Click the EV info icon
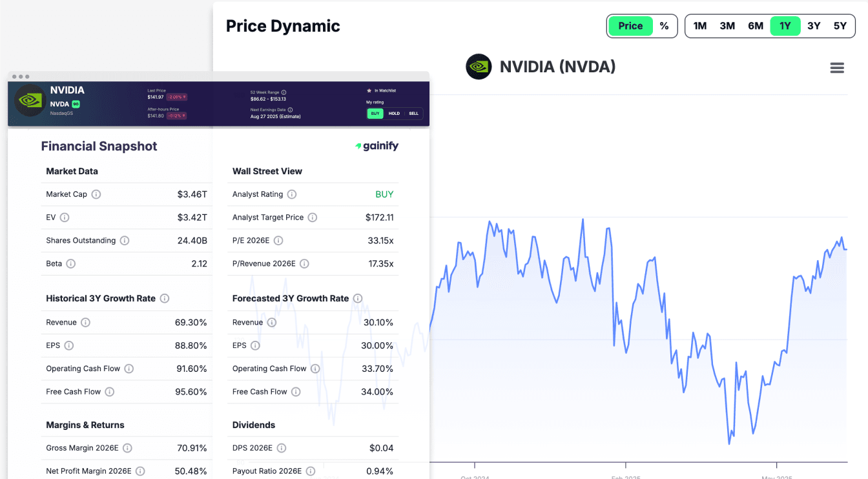Screen dimensions: 868x479 (65, 218)
